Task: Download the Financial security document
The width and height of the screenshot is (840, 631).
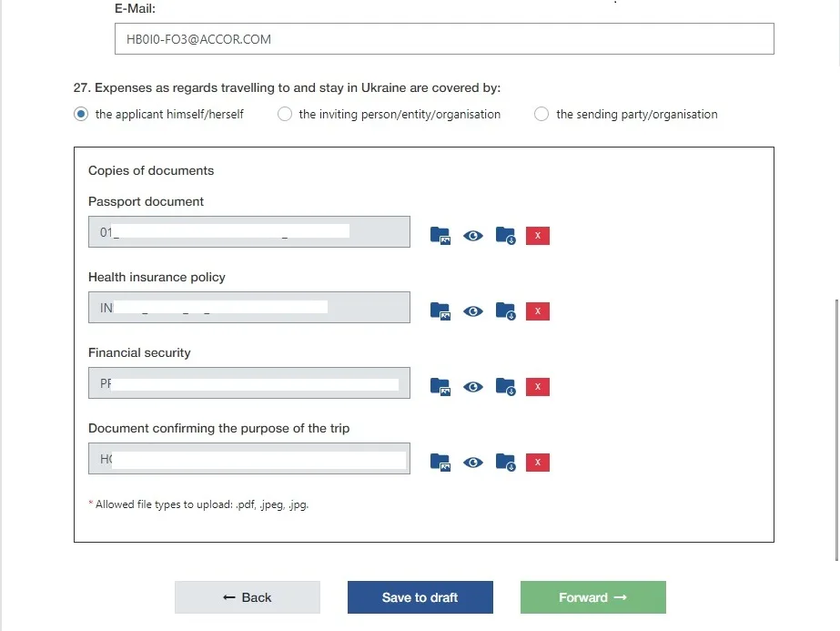Action: (x=505, y=387)
